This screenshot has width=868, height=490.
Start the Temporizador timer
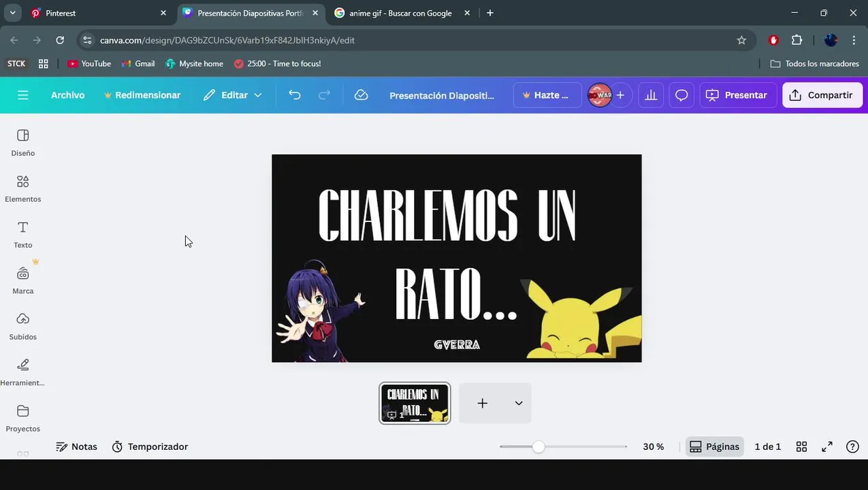(150, 446)
